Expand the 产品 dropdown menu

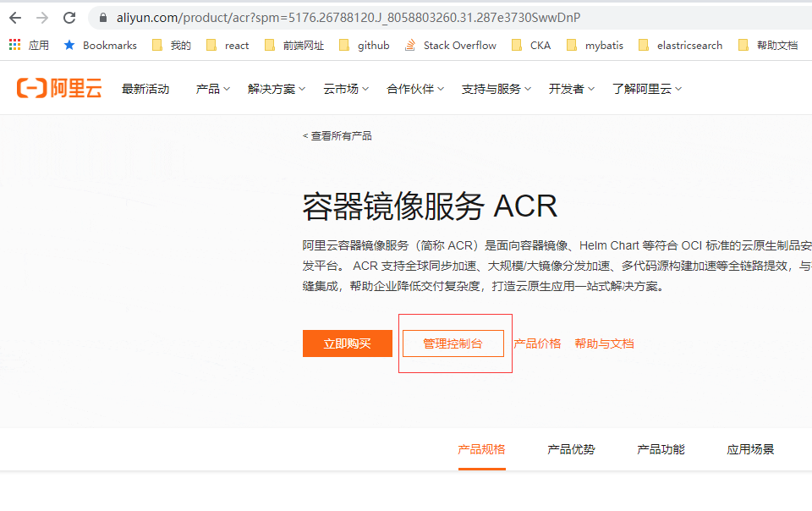[x=213, y=89]
